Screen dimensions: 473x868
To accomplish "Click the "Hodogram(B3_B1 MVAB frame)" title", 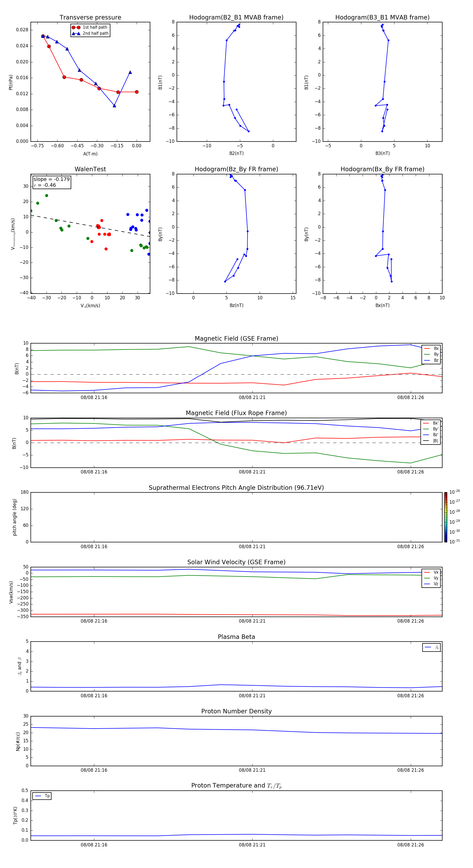I will point(382,17).
